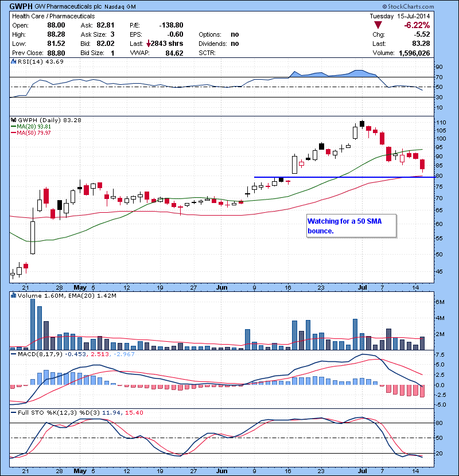Click the Dividends: label
Screen dimensions: 459x476
pyautogui.click(x=213, y=44)
